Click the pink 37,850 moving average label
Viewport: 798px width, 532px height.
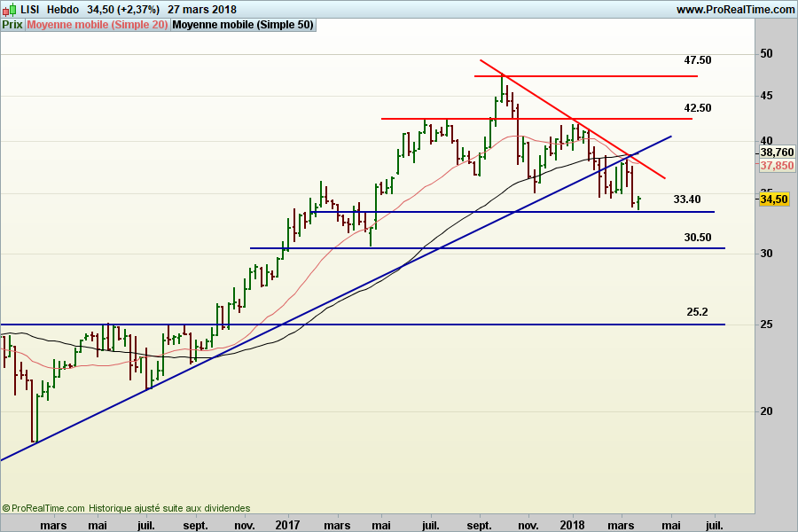tap(777, 165)
